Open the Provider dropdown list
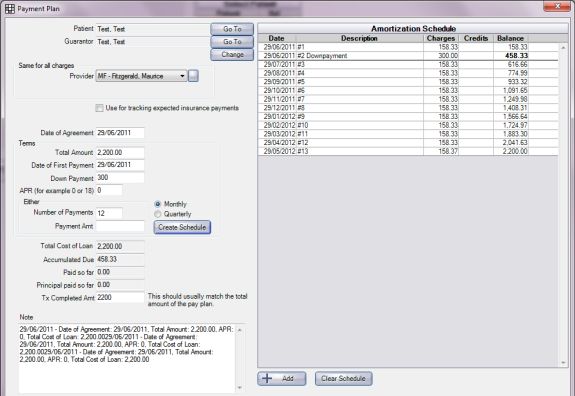Viewport: 575px width, 396px height. pos(141,76)
